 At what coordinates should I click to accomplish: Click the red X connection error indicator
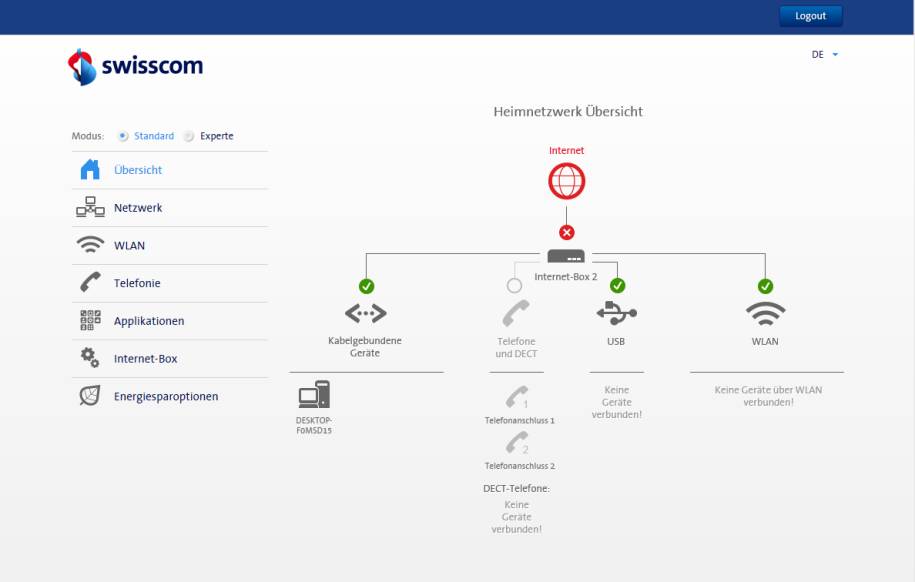(x=566, y=232)
